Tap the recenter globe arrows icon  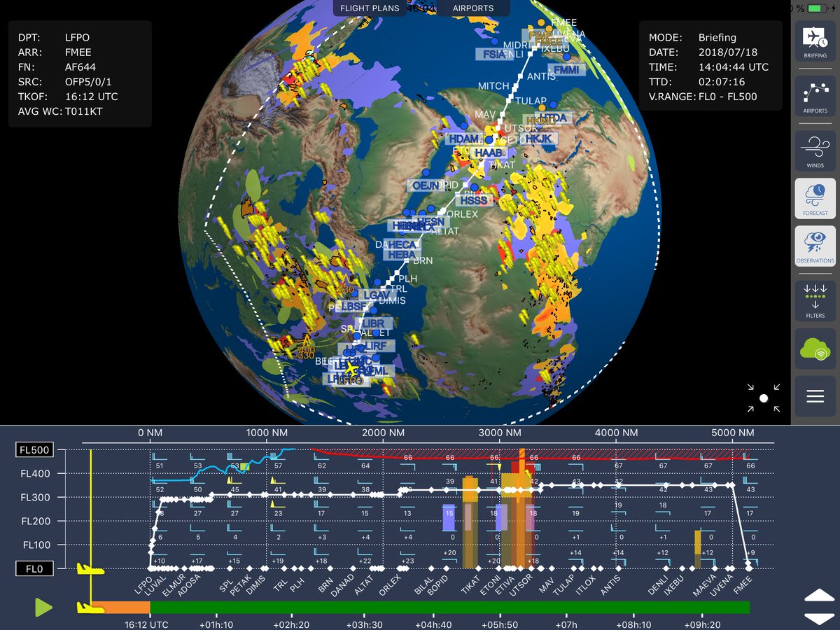(x=763, y=398)
